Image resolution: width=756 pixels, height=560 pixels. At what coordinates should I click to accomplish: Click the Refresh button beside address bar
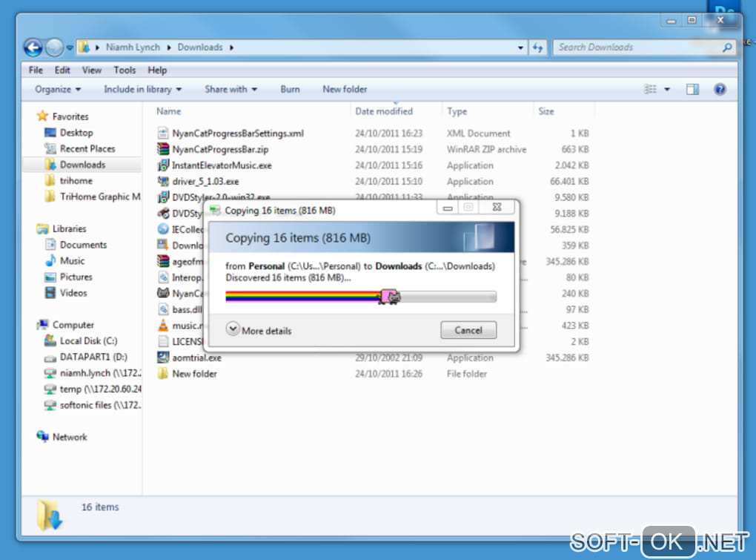[x=537, y=47]
